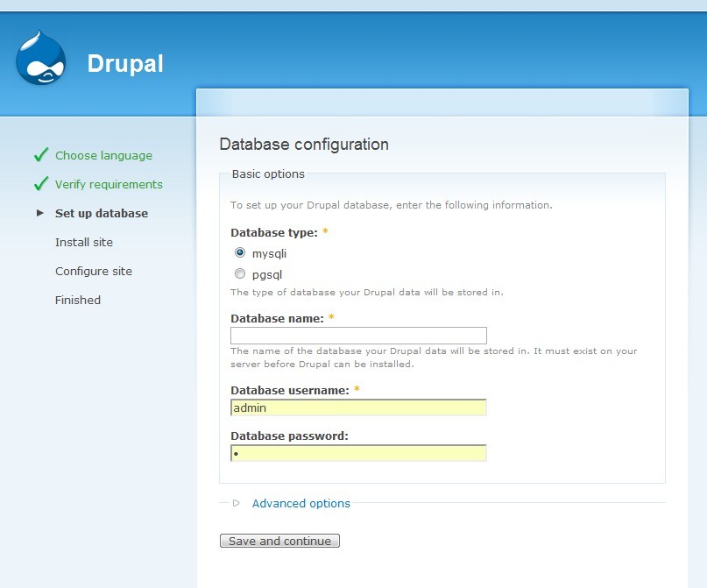
Task: Click the mysqli label
Action: [x=269, y=254]
